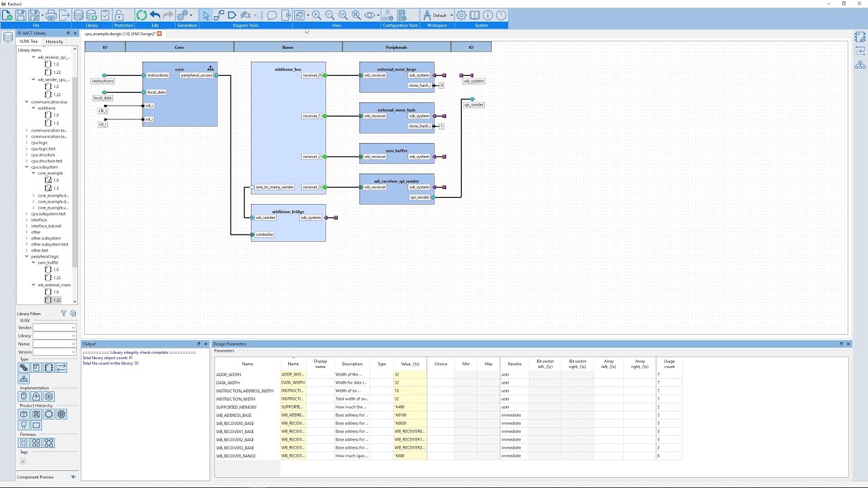Image resolution: width=868 pixels, height=488 pixels.
Task: Open the Vendor filter dropdown
Action: [54, 328]
